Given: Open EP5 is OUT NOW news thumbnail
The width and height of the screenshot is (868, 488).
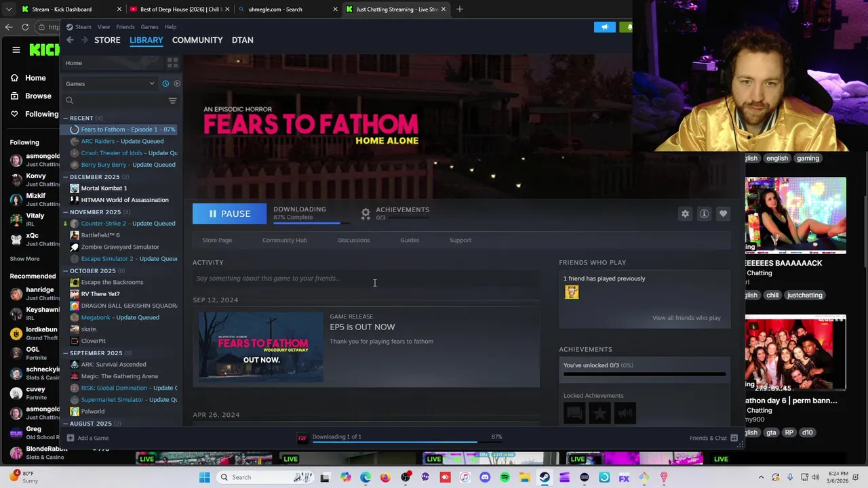Looking at the screenshot, I should [x=261, y=347].
